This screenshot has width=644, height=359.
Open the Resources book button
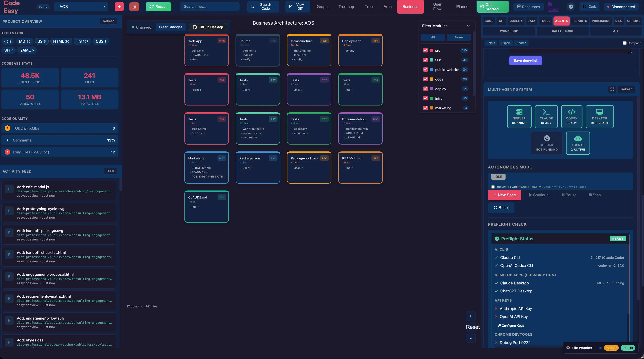point(528,7)
